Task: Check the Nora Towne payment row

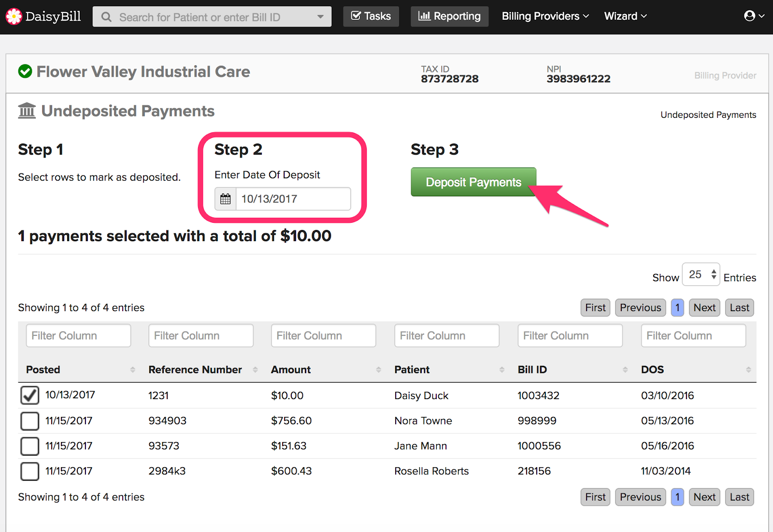Action: coord(30,421)
